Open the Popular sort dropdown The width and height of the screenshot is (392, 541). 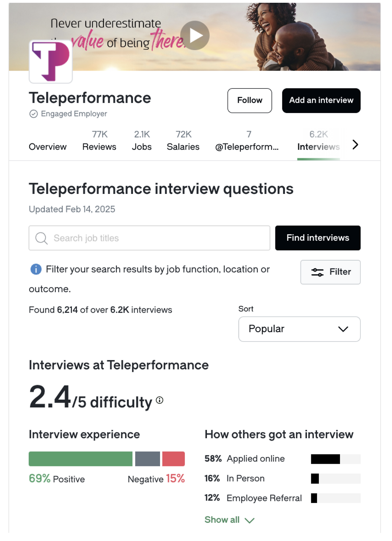tap(299, 329)
